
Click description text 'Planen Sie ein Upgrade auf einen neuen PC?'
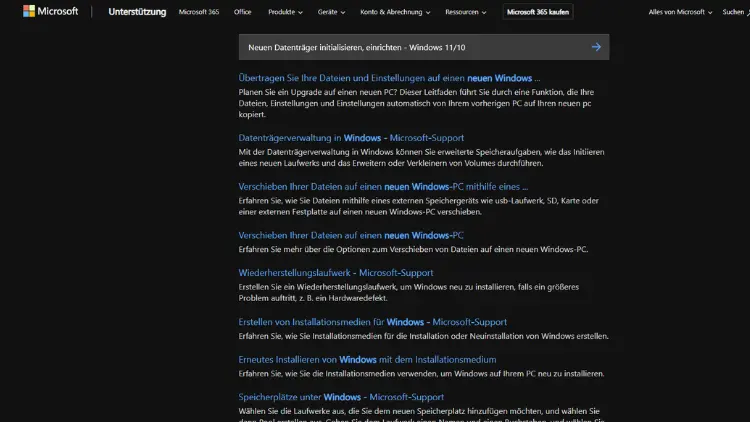(416, 103)
